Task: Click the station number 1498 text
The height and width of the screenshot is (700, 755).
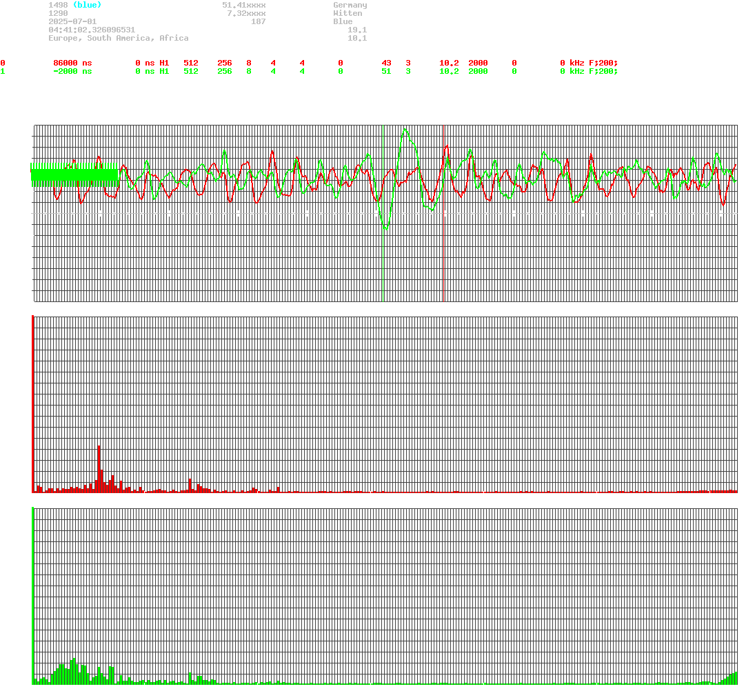Action: [58, 5]
